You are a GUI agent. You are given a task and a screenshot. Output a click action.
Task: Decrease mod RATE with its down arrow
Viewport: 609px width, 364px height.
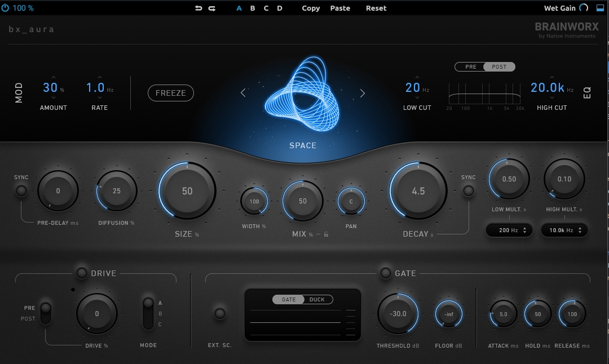pyautogui.click(x=100, y=98)
